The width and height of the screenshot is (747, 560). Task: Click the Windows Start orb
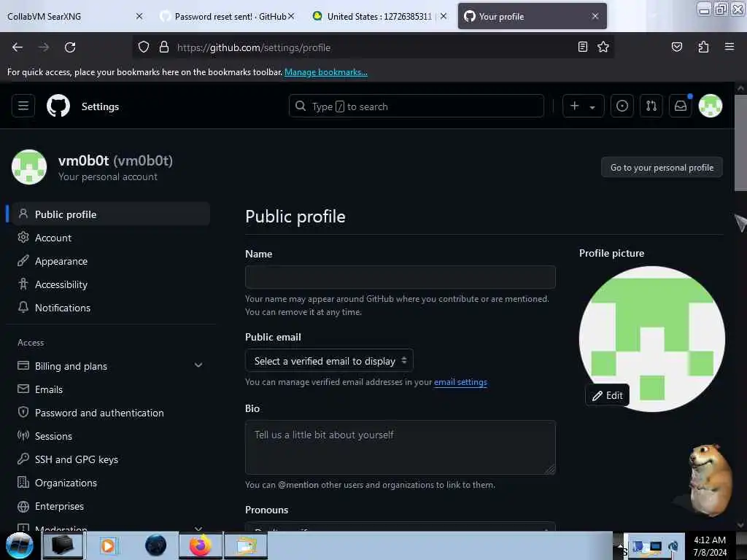pyautogui.click(x=20, y=545)
